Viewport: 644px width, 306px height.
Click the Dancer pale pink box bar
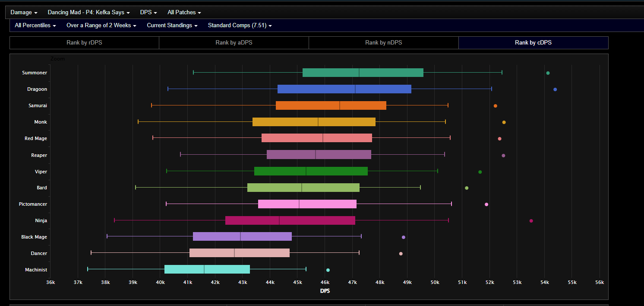tap(240, 253)
